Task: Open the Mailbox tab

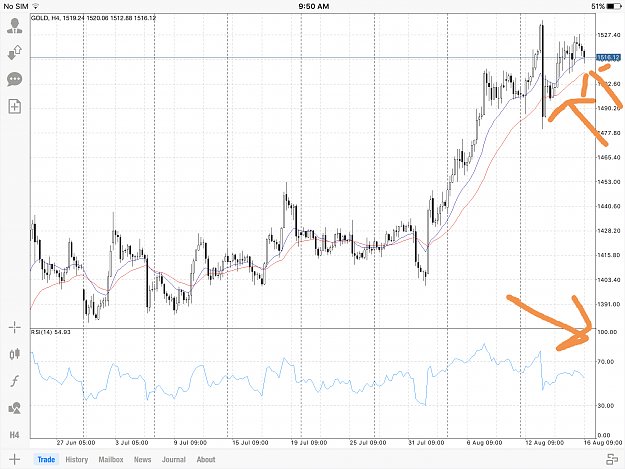Action: coord(111,459)
